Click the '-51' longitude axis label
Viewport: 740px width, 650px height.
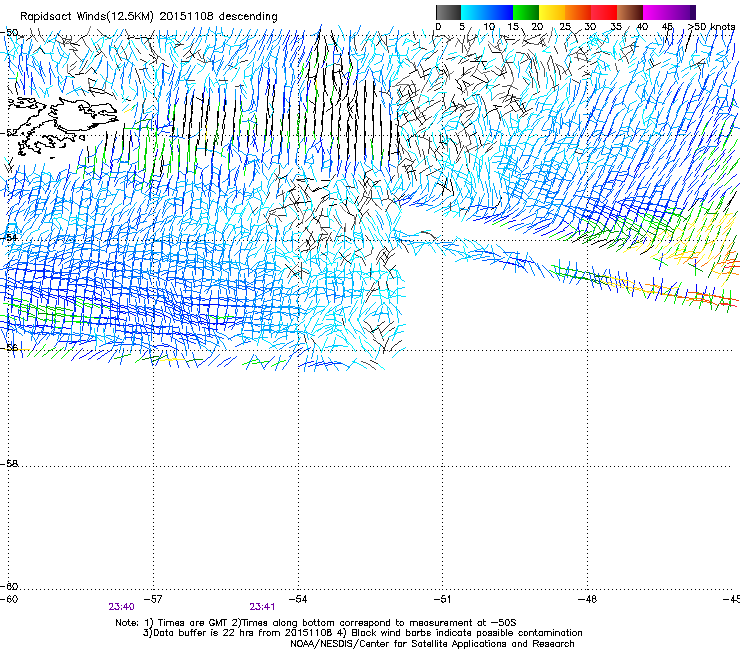[442, 599]
